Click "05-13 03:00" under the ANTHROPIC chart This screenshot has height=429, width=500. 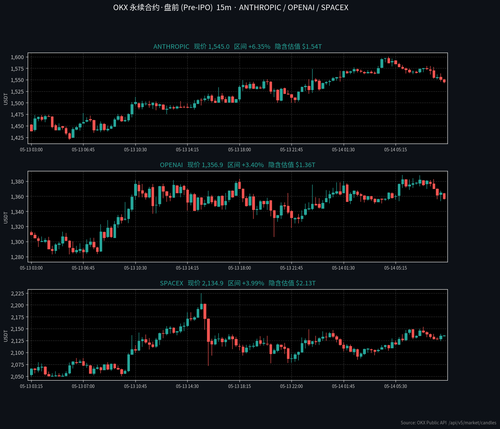31,150
